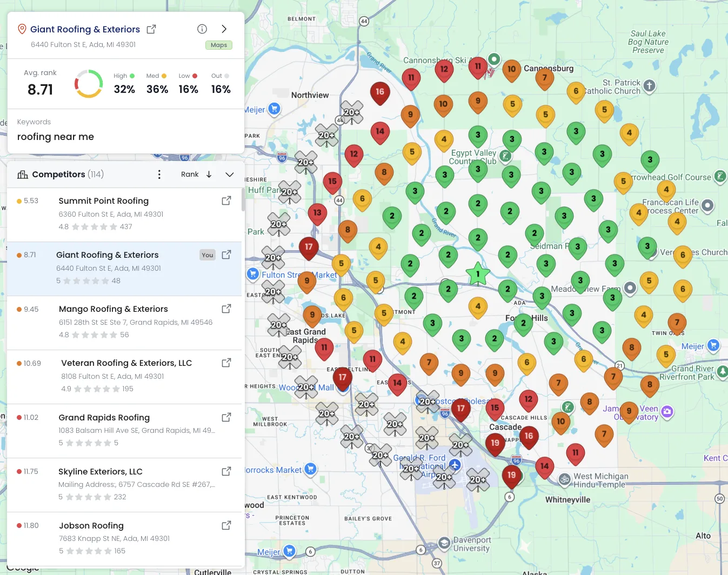728x575 pixels.
Task: Click the Avg. rank 8.71 value
Action: 41,90
